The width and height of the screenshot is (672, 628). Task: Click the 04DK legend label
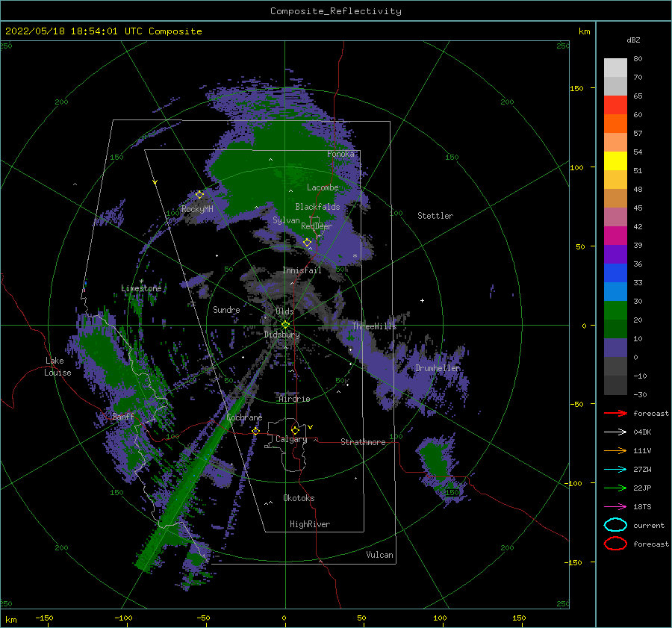(x=642, y=432)
